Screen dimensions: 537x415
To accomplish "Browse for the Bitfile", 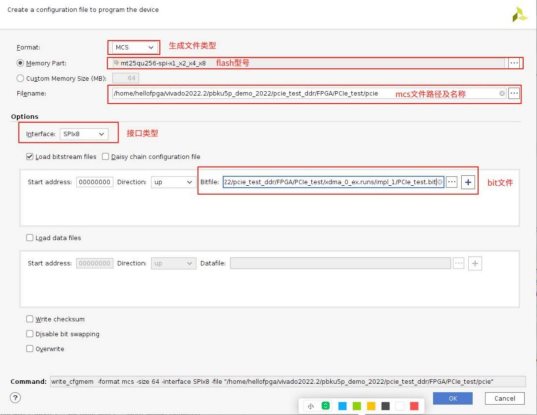I will pyautogui.click(x=452, y=182).
